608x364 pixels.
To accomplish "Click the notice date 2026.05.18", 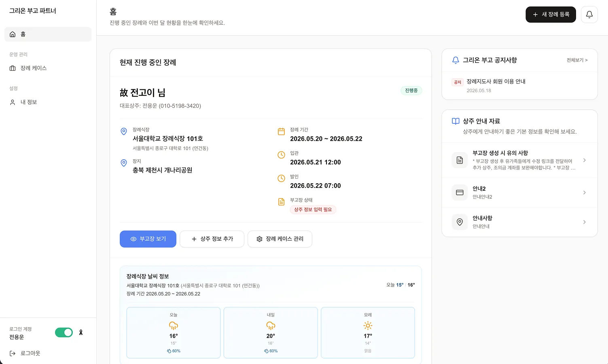I will (x=479, y=91).
